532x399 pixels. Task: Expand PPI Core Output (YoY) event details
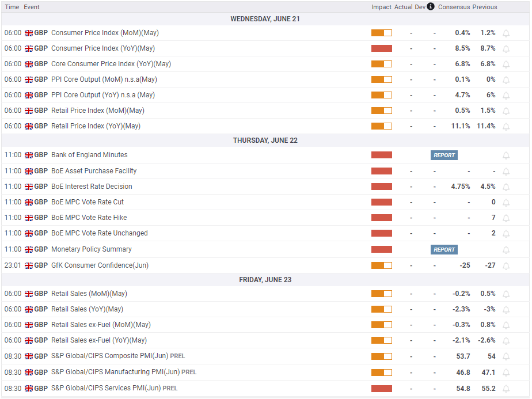tap(102, 95)
